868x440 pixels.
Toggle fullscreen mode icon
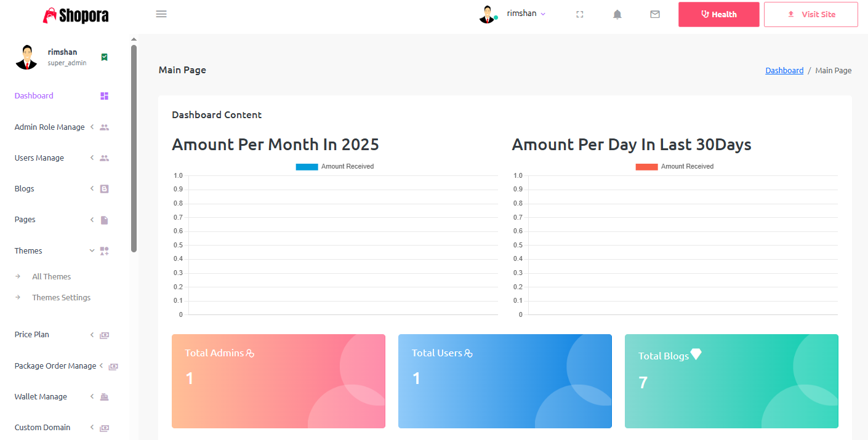(x=579, y=14)
